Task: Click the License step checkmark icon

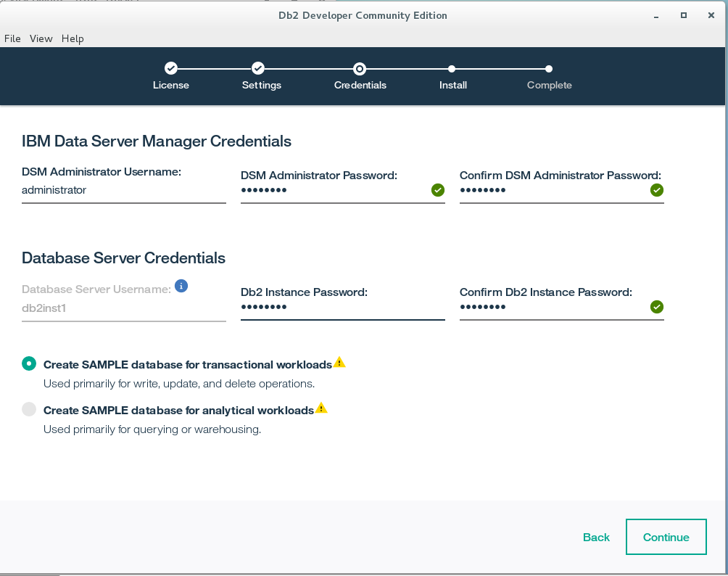Action: point(171,69)
